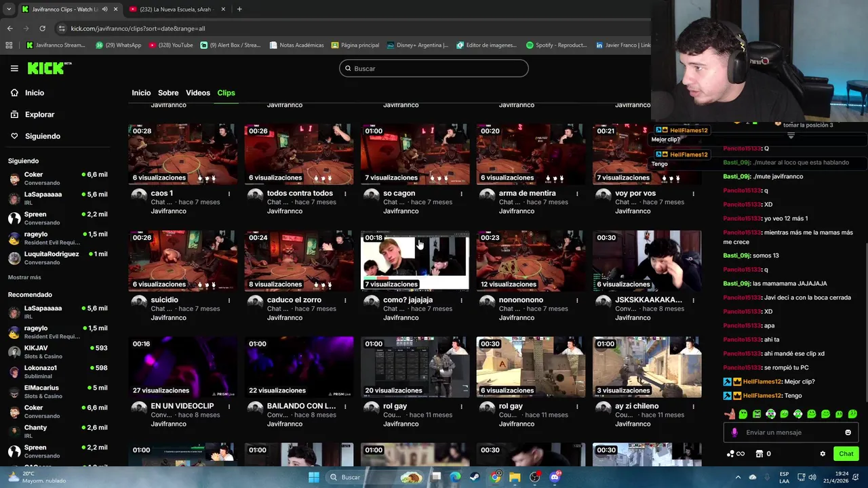The image size is (868, 488).
Task: Open options menu for clip 'todos contra todos'
Action: coord(345,194)
